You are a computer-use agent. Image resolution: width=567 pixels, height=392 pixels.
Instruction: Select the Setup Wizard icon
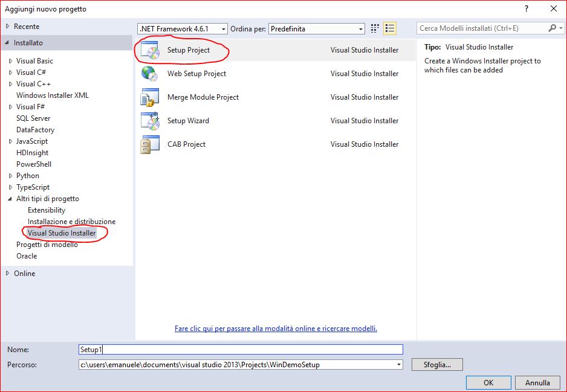(150, 121)
